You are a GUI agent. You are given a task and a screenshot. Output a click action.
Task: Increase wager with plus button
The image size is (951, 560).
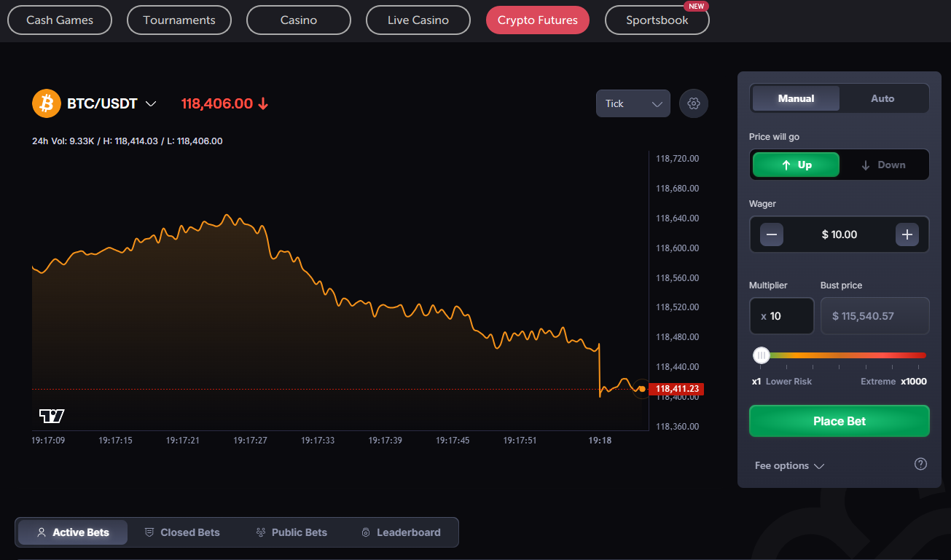coord(907,234)
